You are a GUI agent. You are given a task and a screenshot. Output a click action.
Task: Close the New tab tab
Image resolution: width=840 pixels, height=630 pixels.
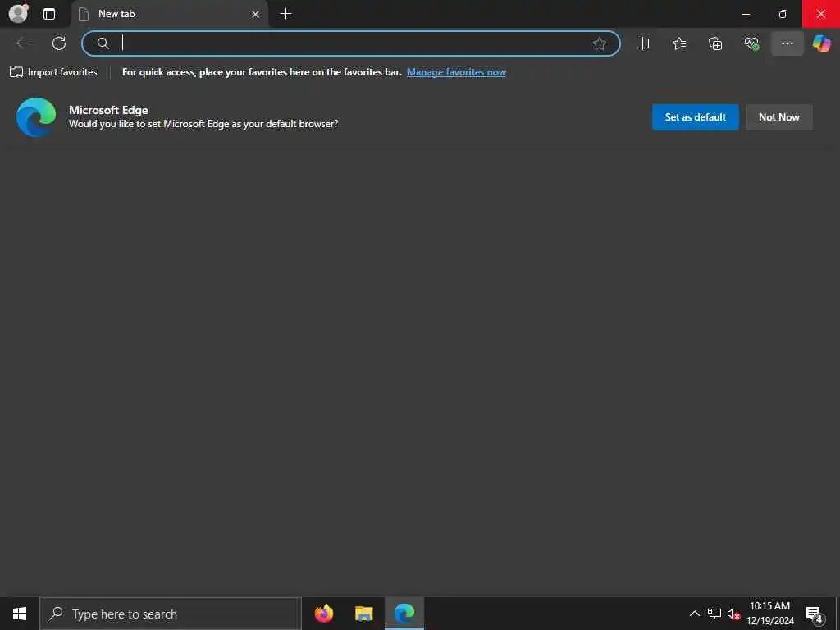tap(256, 15)
